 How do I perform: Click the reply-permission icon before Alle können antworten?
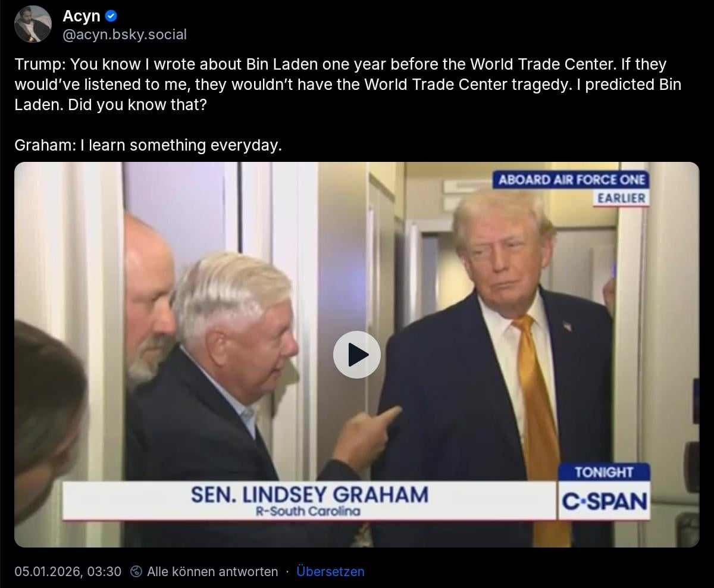136,571
